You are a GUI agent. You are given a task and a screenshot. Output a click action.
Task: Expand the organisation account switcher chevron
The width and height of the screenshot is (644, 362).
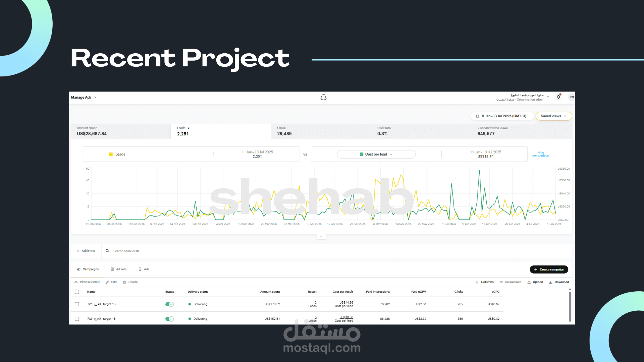[548, 96]
